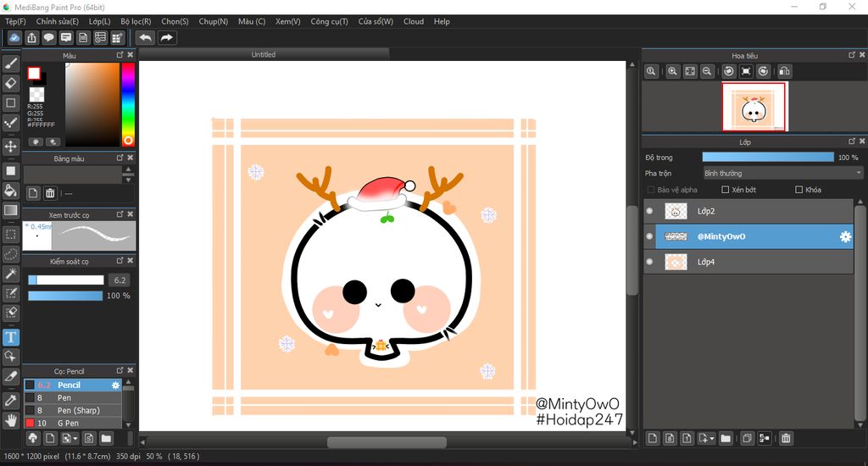Add a new folder in layers panel
The image size is (868, 466).
[x=726, y=438]
